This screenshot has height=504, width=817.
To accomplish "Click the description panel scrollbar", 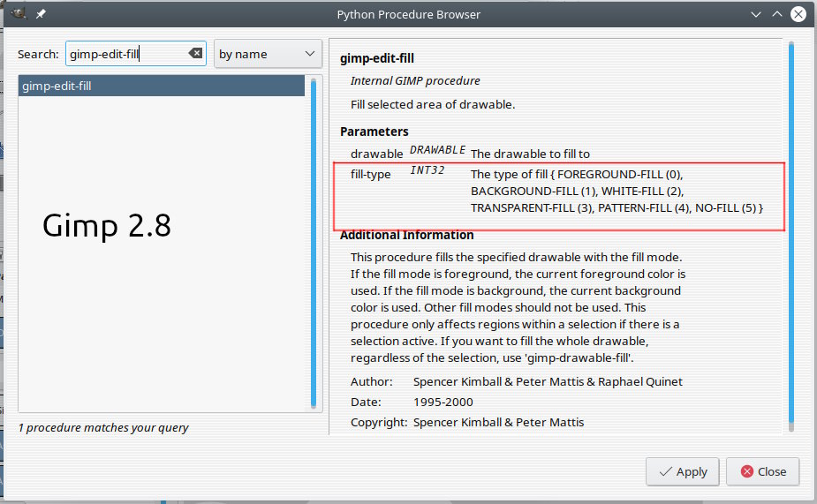I will pyautogui.click(x=791, y=236).
